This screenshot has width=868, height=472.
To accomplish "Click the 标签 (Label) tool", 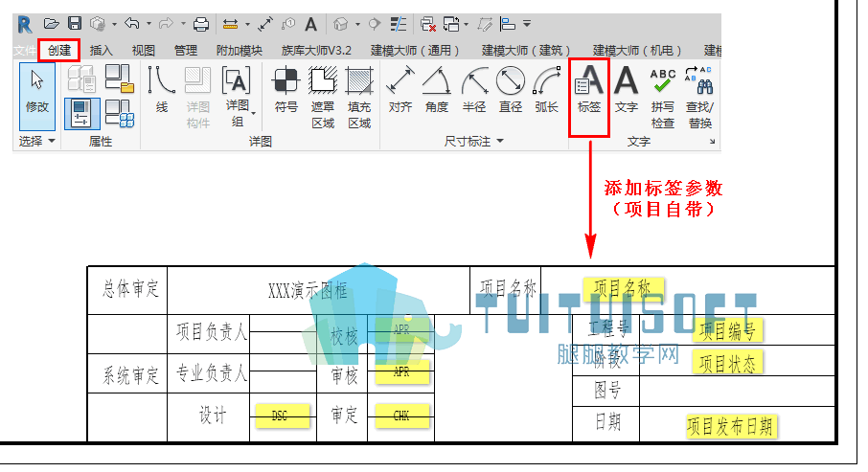I will [x=589, y=89].
